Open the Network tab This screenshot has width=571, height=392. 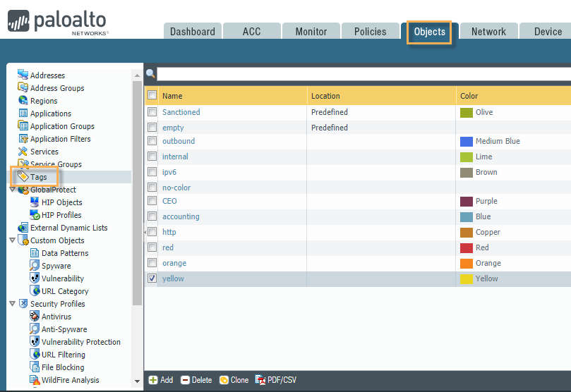[488, 31]
